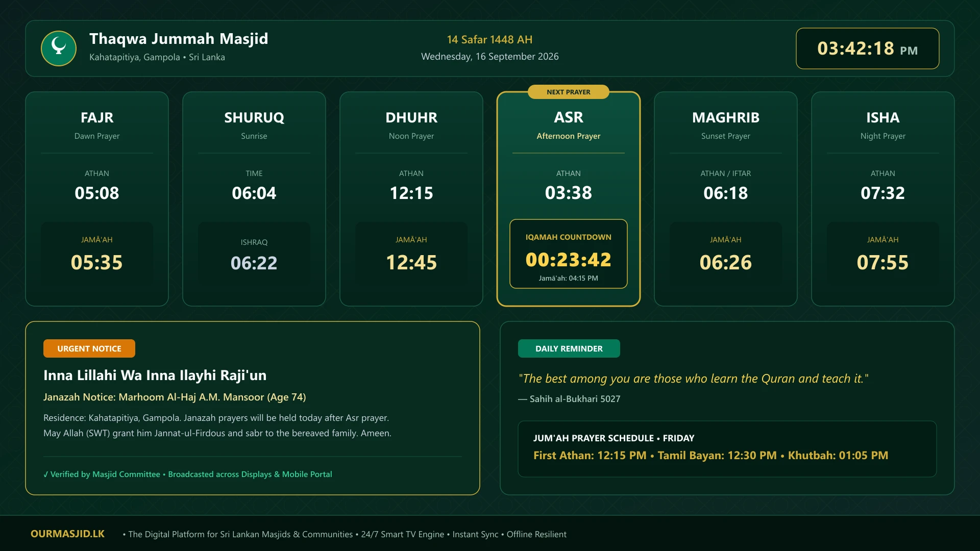Click Maghrib athan time 06:18
Screen dimensions: 980x551
pos(726,193)
